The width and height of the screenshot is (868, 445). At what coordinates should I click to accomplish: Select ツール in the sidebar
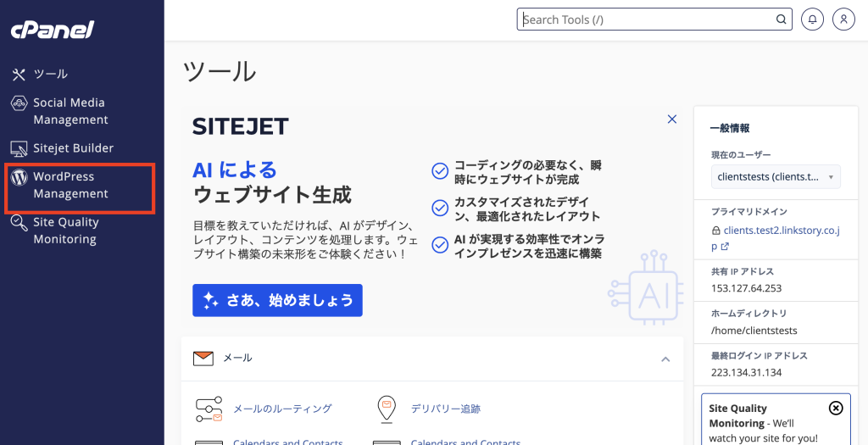[50, 74]
